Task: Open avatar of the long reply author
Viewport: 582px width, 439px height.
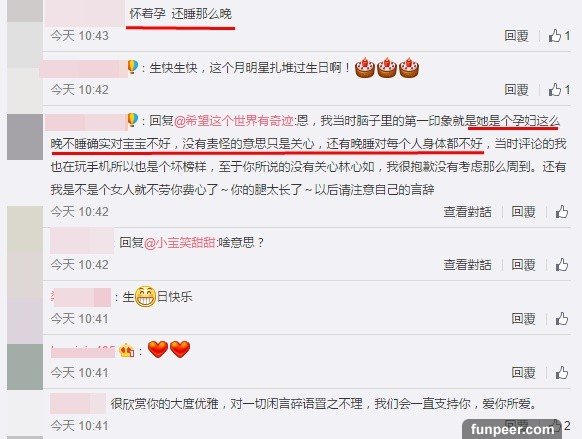Action: point(25,137)
